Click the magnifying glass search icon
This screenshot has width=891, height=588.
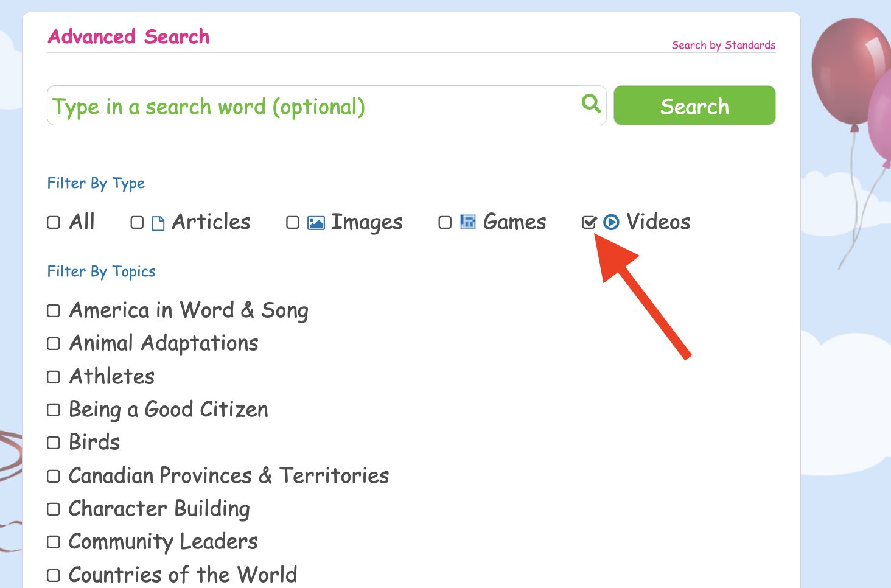pos(591,103)
